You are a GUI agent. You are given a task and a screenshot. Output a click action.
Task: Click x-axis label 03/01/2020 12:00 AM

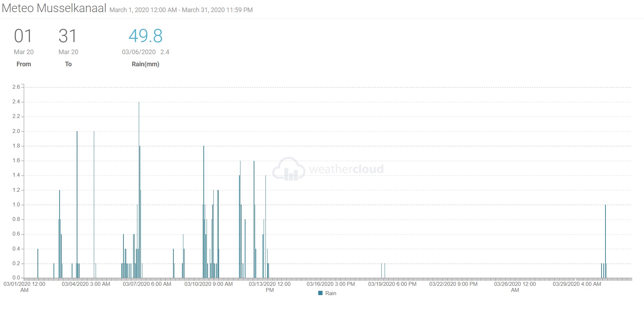point(24,287)
